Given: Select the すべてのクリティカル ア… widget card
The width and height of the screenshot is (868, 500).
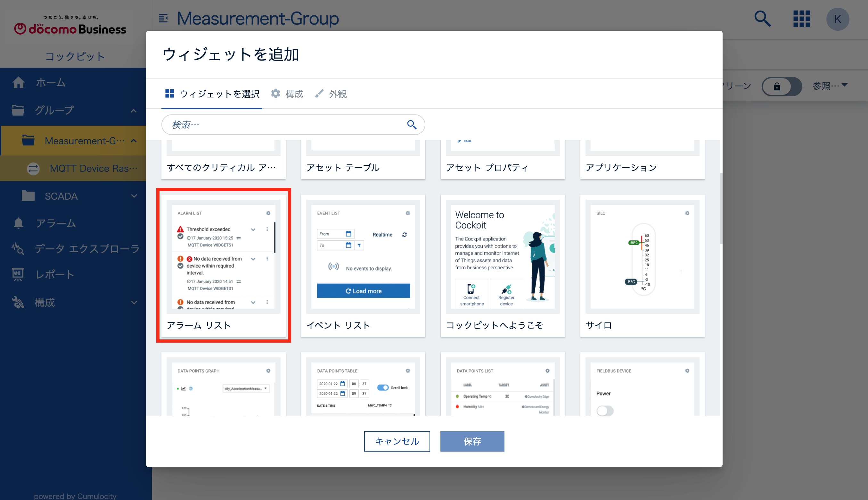Looking at the screenshot, I should pos(223,160).
